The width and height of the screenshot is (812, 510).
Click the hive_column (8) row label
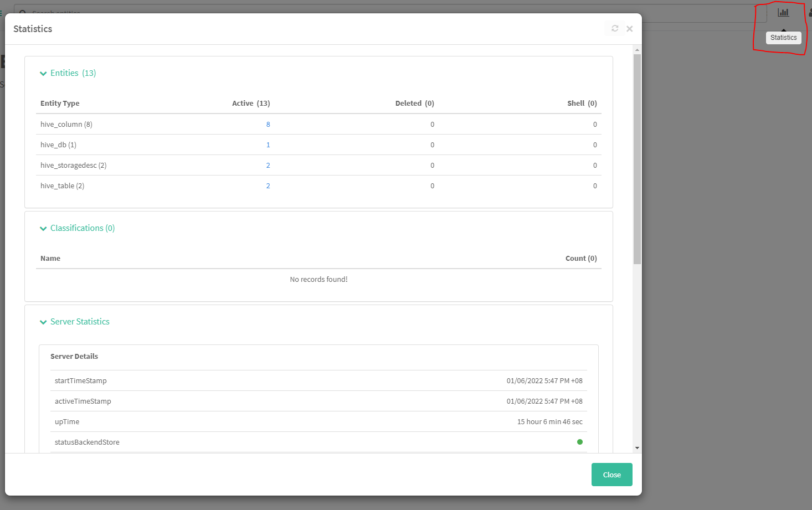66,124
